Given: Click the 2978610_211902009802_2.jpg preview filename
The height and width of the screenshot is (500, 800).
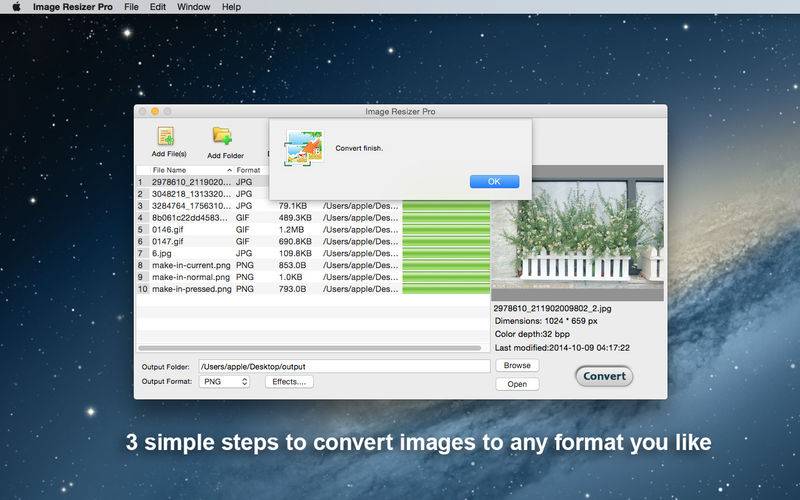Looking at the screenshot, I should click(552, 308).
